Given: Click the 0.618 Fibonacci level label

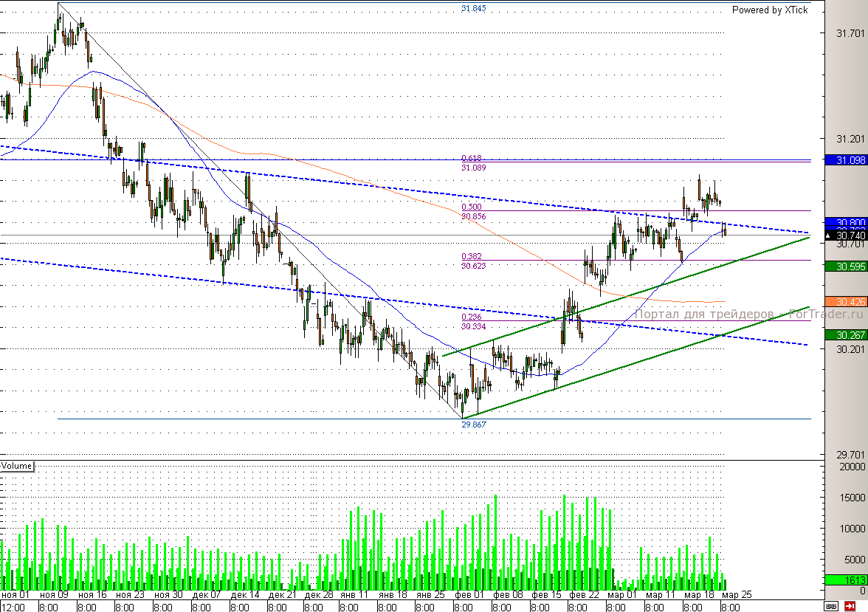Looking at the screenshot, I should 472,158.
